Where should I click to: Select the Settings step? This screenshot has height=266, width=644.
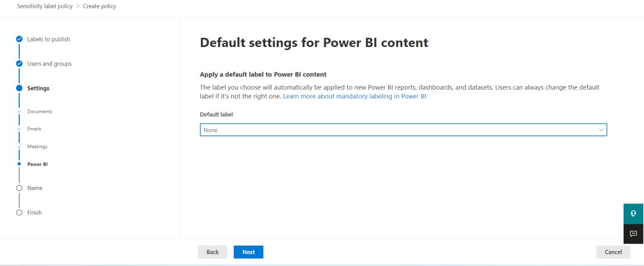tap(38, 88)
